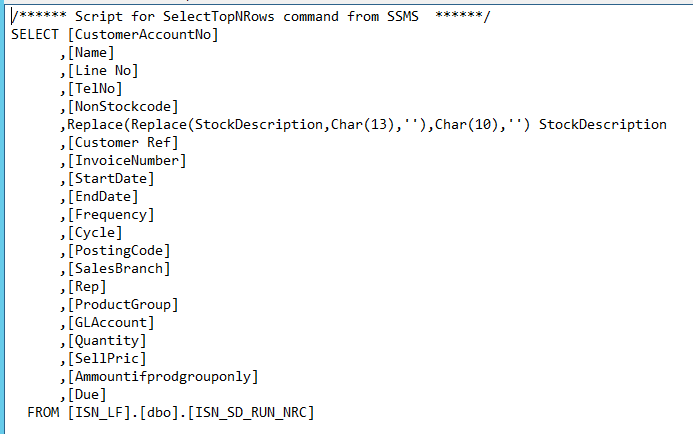Click the [PostingCode] column

[x=119, y=251]
